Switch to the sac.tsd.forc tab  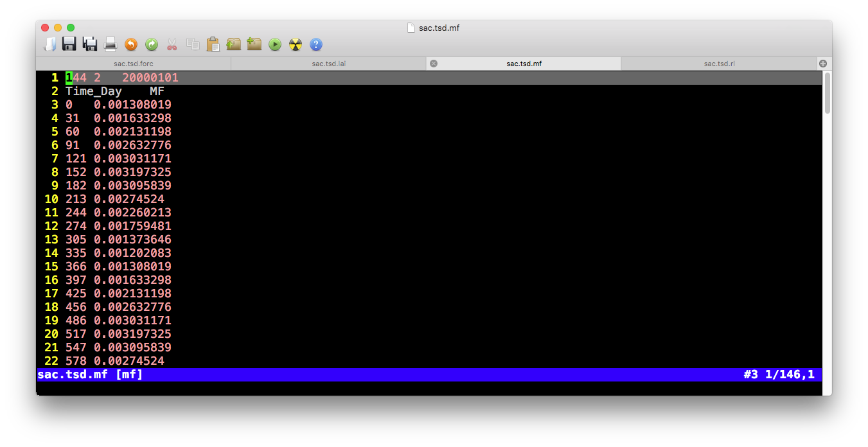pos(134,64)
